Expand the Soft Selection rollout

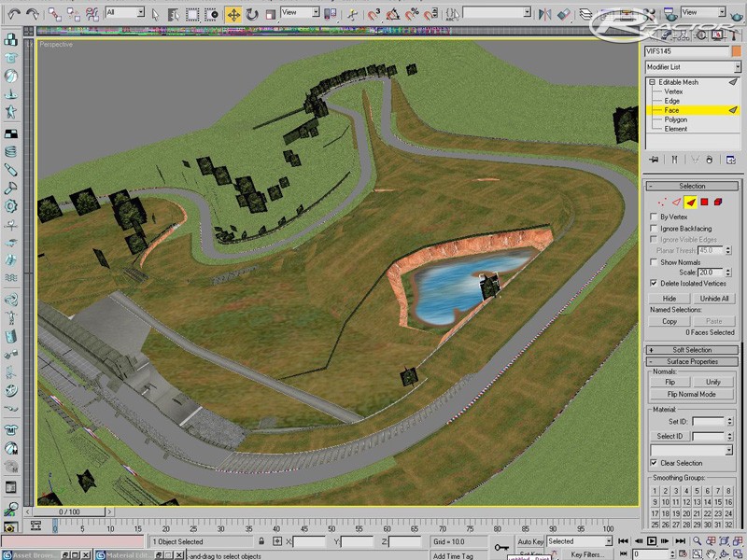click(x=692, y=350)
